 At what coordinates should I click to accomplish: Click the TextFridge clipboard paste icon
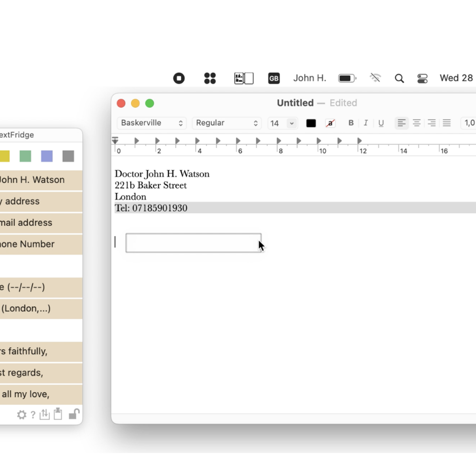click(x=58, y=415)
